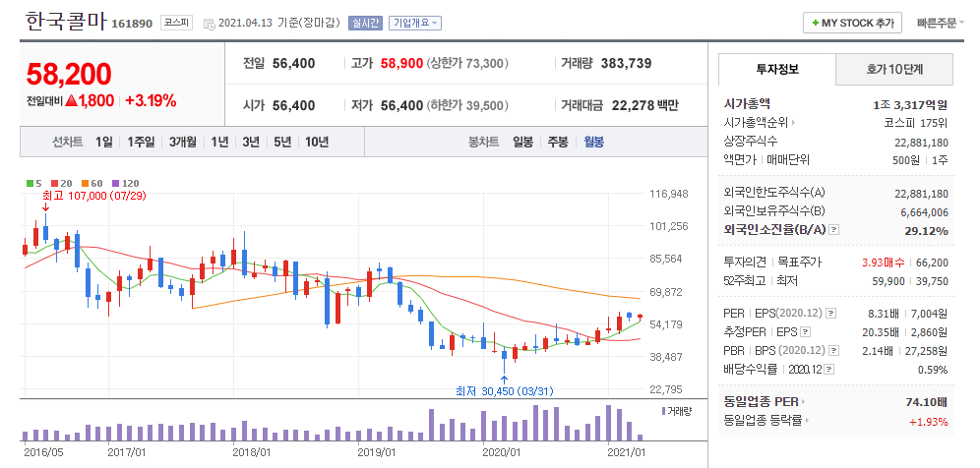
Task: Click the 2020/01 x-axis date label
Action: tap(502, 450)
